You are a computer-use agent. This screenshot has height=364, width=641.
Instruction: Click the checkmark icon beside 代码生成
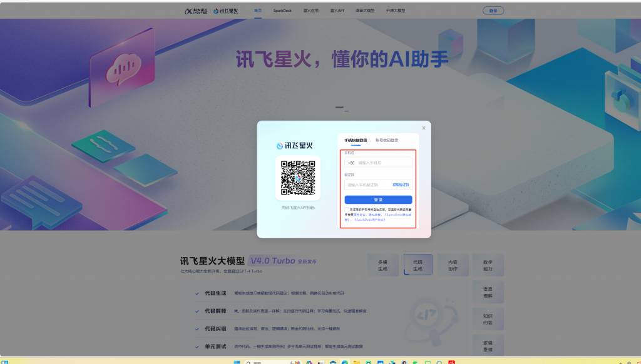(x=197, y=294)
